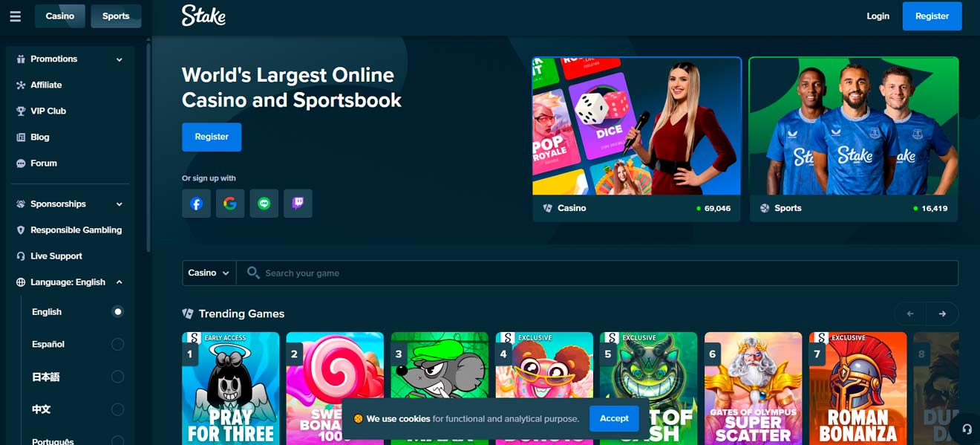Click the Responsible Gambling shield icon
980x445 pixels.
click(x=21, y=230)
